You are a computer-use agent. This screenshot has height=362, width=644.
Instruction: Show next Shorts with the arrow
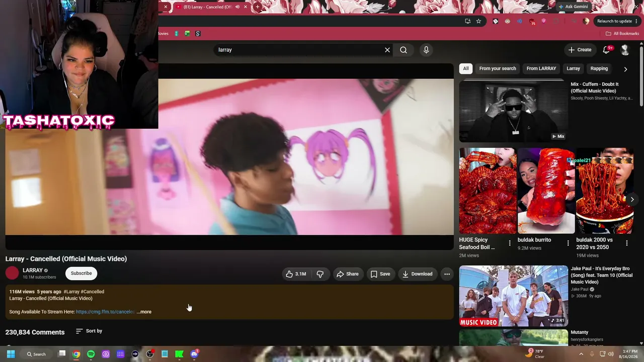632,200
